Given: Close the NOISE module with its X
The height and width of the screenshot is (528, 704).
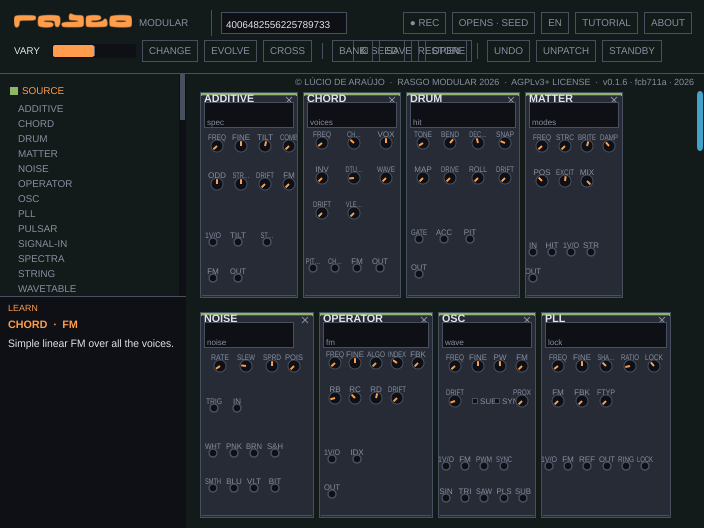Looking at the screenshot, I should (305, 320).
